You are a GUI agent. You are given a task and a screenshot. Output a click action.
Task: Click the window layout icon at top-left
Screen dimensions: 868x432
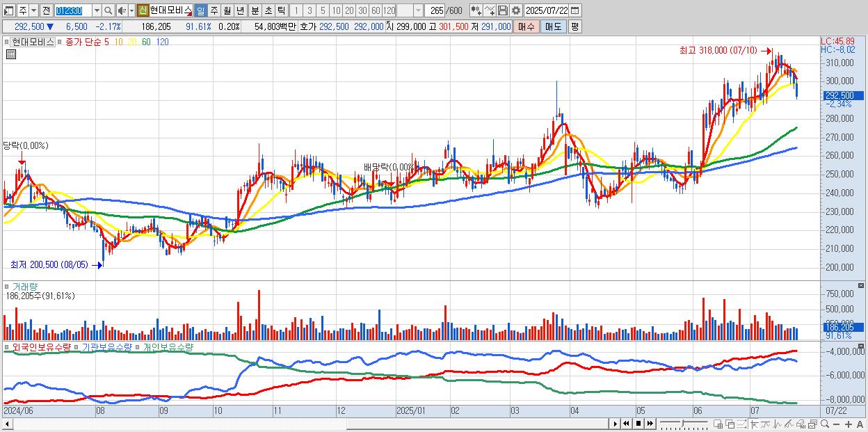tap(8, 10)
